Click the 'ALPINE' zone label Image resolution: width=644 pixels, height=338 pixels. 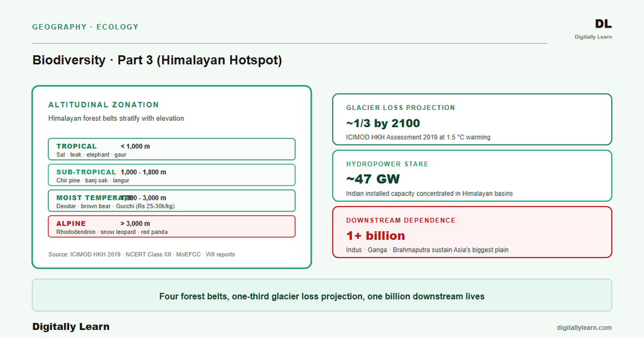coord(71,224)
